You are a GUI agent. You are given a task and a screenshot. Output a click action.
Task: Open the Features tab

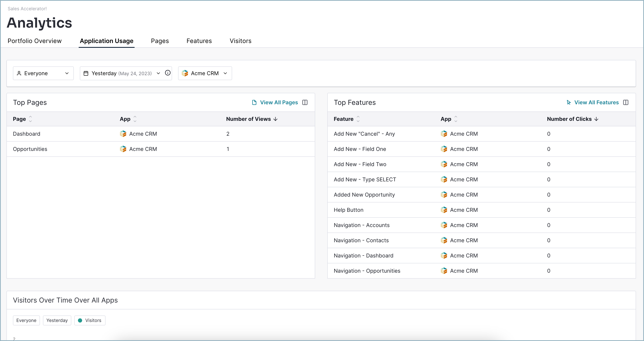[x=199, y=41]
